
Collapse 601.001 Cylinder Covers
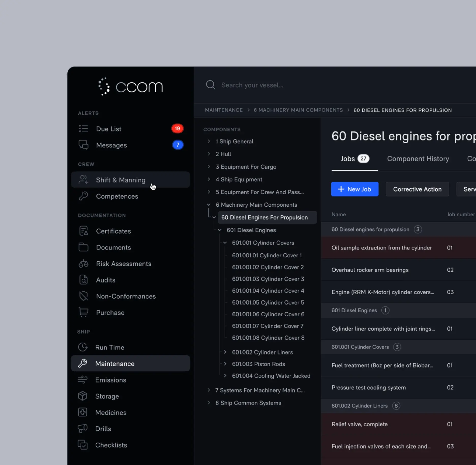pyautogui.click(x=225, y=243)
